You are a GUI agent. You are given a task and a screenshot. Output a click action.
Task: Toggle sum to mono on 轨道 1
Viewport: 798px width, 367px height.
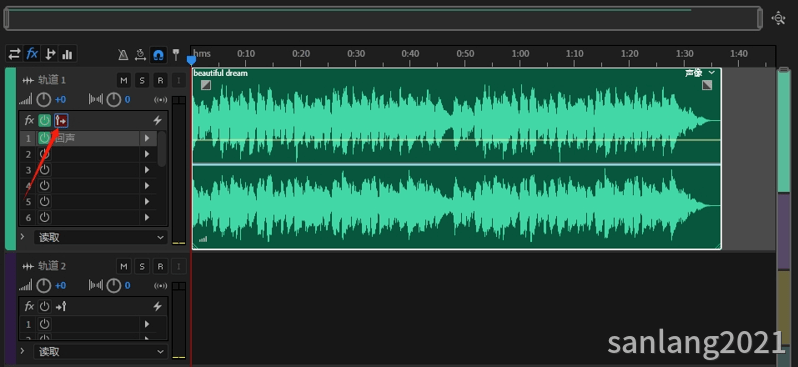[x=160, y=100]
